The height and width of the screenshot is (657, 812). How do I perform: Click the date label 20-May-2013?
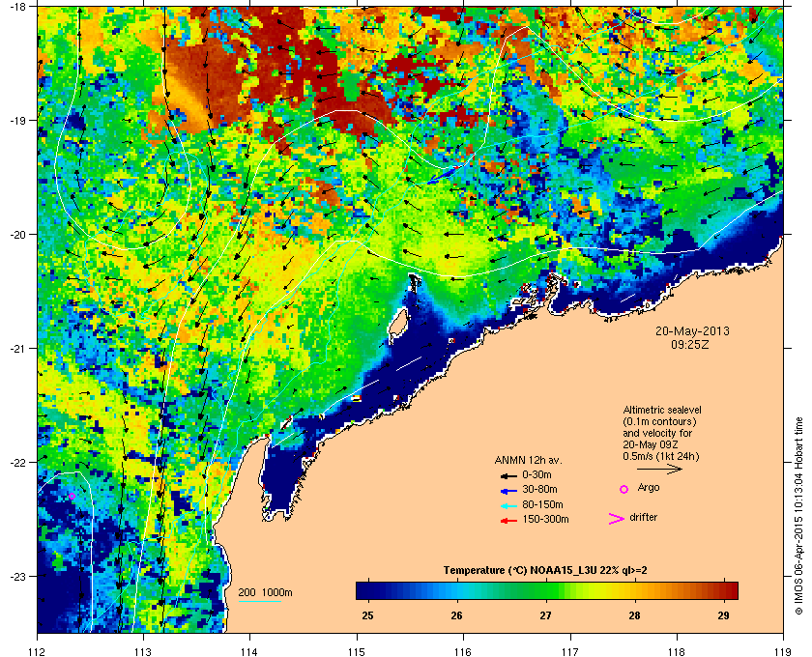click(x=692, y=331)
